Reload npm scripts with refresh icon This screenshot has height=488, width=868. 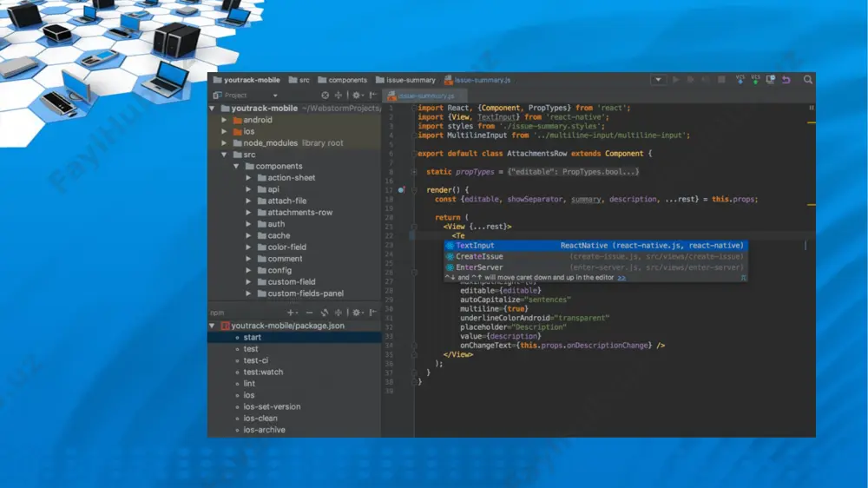(325, 313)
